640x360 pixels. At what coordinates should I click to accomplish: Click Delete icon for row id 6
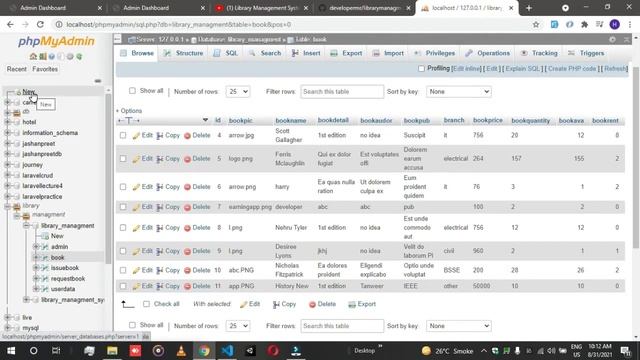[187, 187]
